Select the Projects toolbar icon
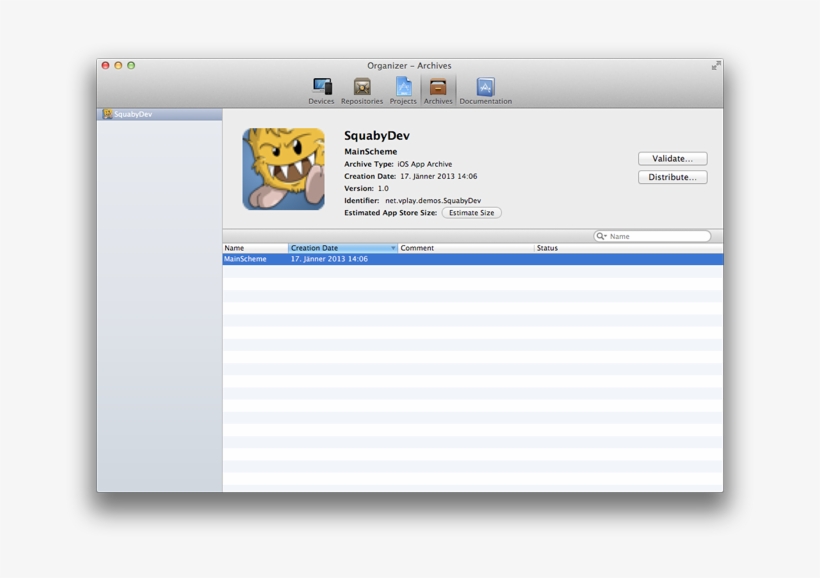The width and height of the screenshot is (820, 578). click(403, 87)
